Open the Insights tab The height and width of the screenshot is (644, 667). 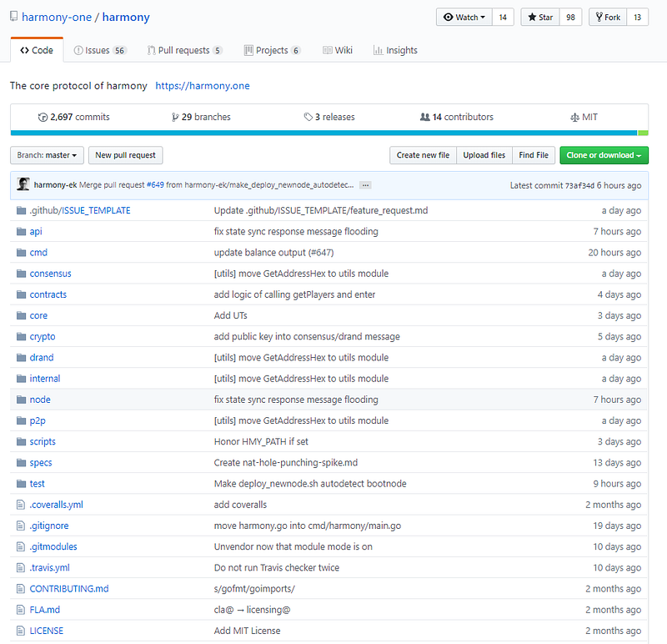(395, 50)
